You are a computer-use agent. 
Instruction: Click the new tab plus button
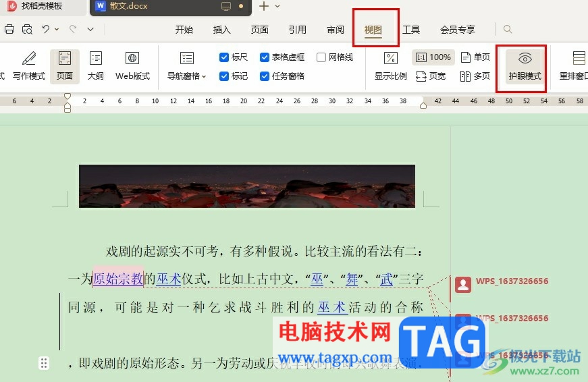click(x=264, y=6)
